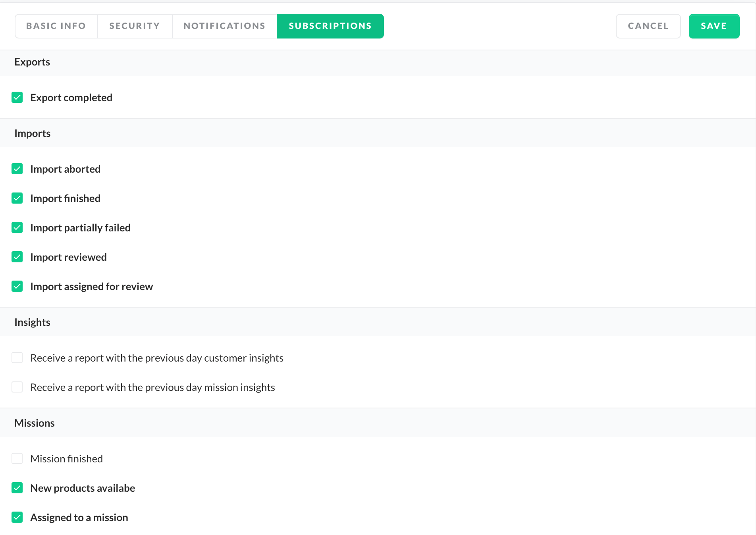Untick the Import finished checkbox
756x535 pixels.
pyautogui.click(x=17, y=198)
